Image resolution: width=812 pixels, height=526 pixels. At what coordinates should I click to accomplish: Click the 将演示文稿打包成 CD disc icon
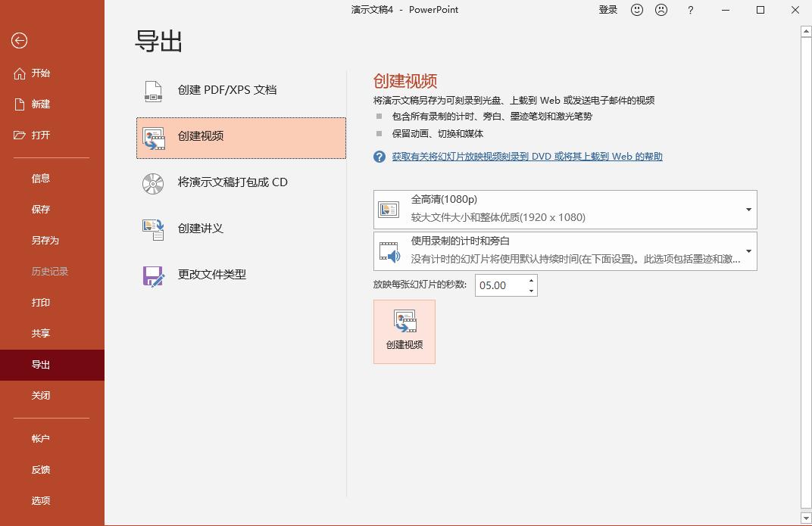click(x=153, y=182)
